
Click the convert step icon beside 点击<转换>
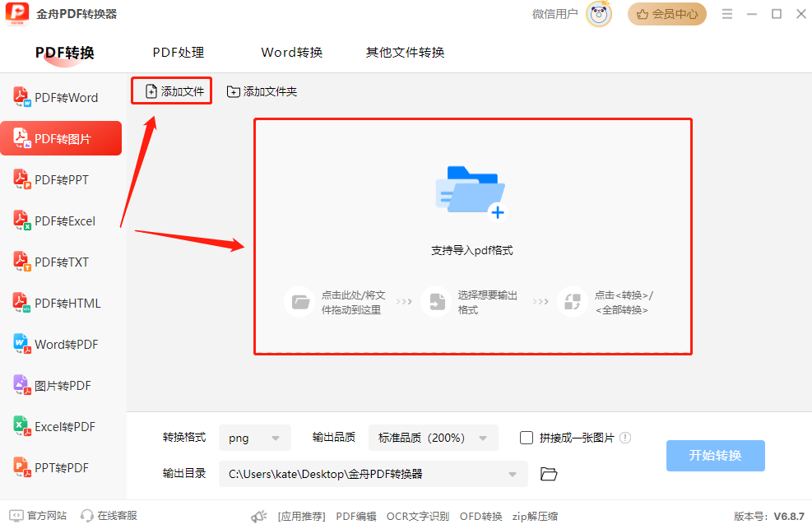click(x=573, y=302)
